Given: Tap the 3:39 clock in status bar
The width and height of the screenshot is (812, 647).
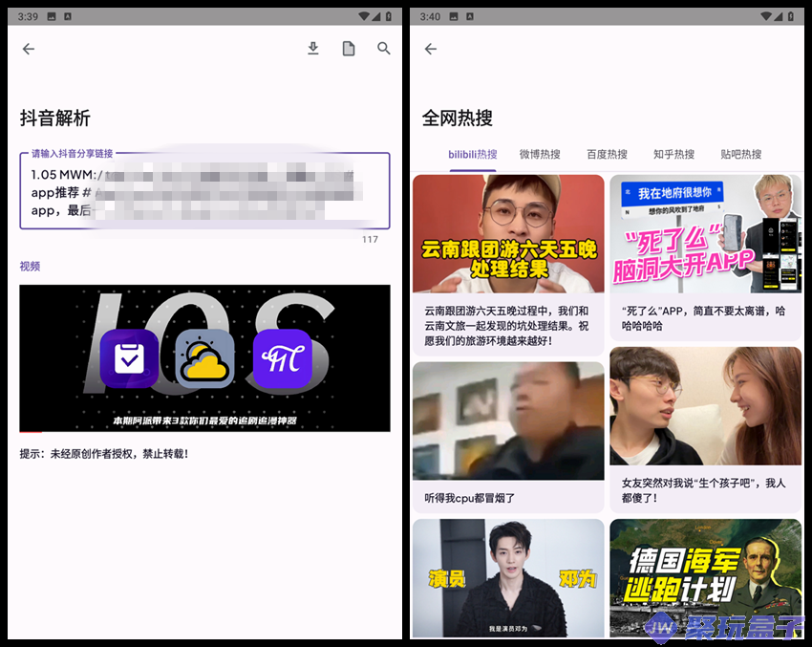Looking at the screenshot, I should pyautogui.click(x=28, y=16).
